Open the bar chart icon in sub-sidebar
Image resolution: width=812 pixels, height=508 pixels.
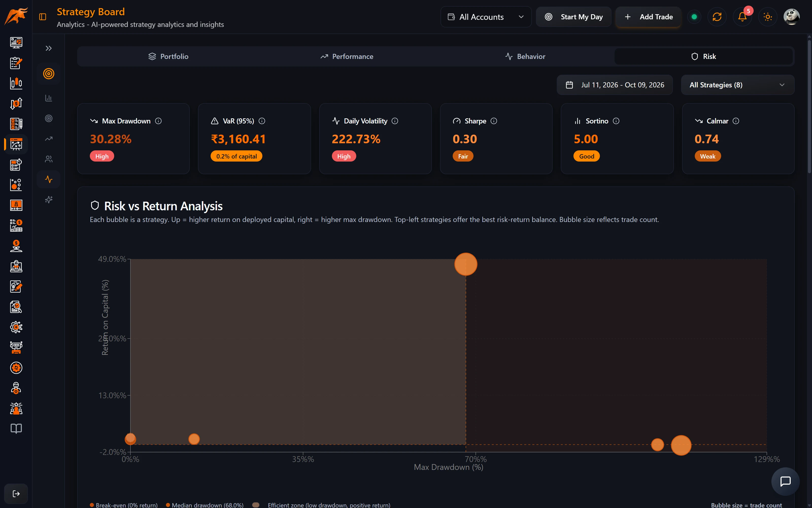[49, 98]
